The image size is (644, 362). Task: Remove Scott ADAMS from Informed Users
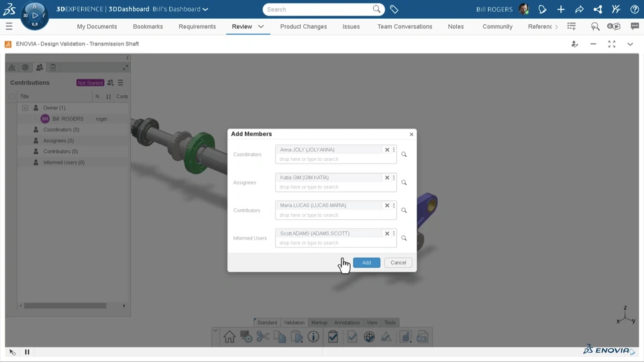(x=387, y=233)
